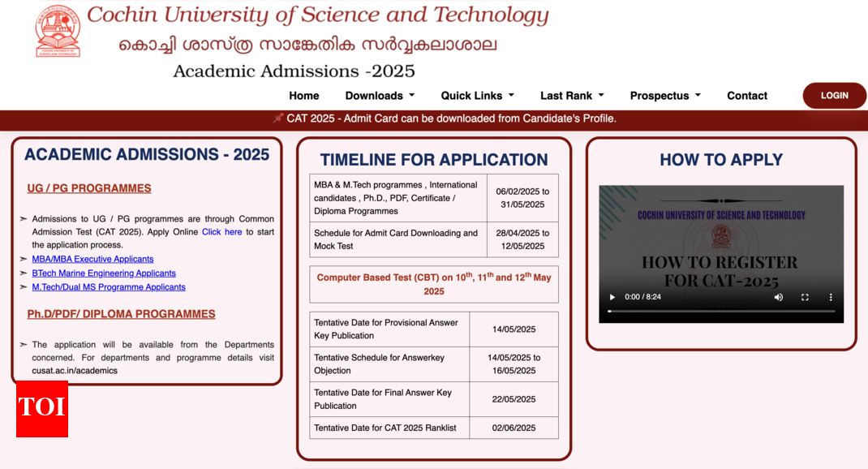
Task: Seek using the video progress bar
Action: point(721,312)
